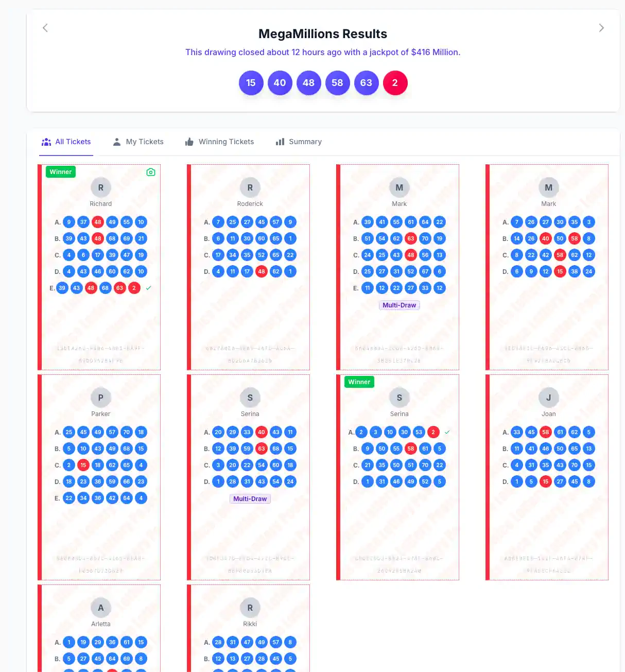Go to previous drawing with left chevron
625x672 pixels.
coord(45,28)
